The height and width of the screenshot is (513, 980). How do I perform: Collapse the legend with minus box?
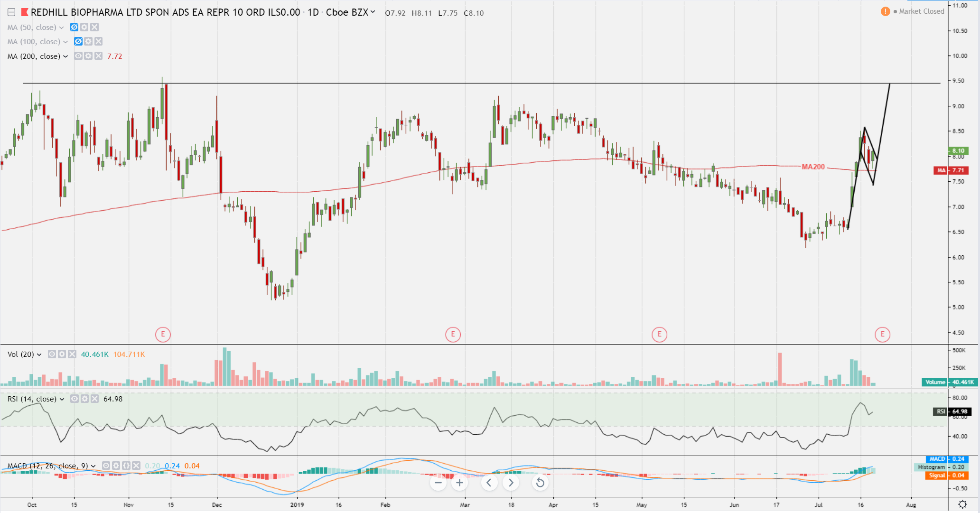pyautogui.click(x=11, y=12)
